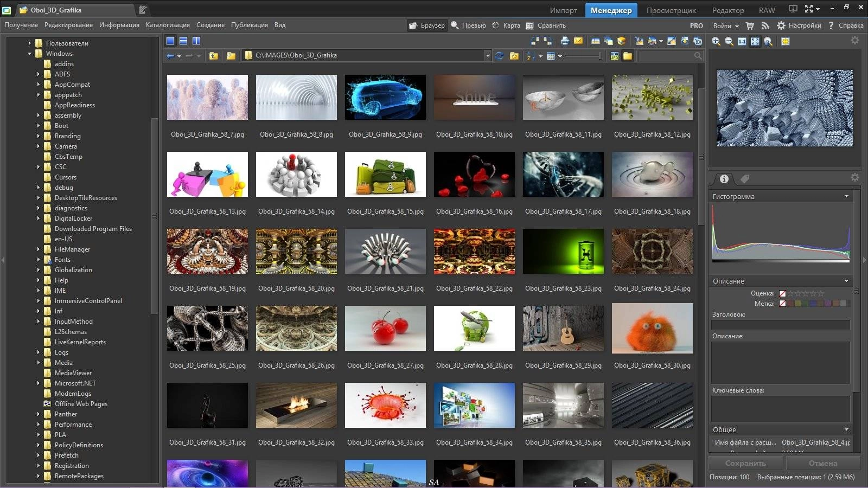Click the PRO label button
The width and height of the screenshot is (868, 488).
(x=697, y=25)
